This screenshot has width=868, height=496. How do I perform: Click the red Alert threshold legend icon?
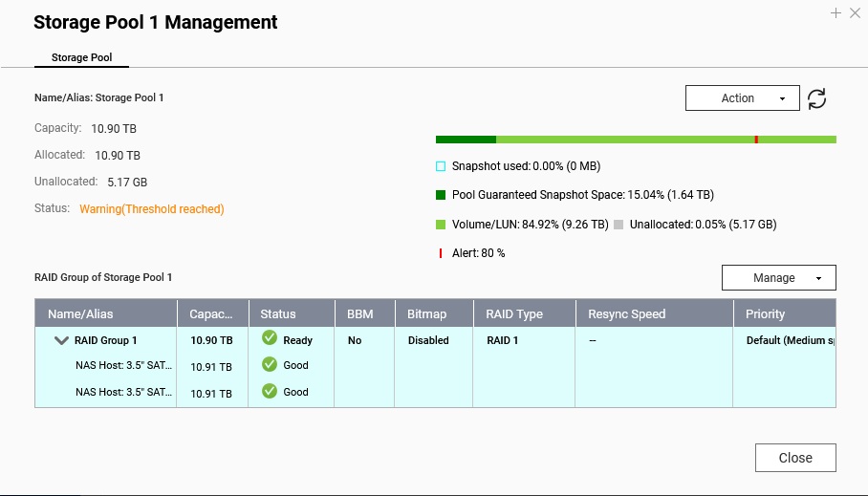click(x=441, y=253)
